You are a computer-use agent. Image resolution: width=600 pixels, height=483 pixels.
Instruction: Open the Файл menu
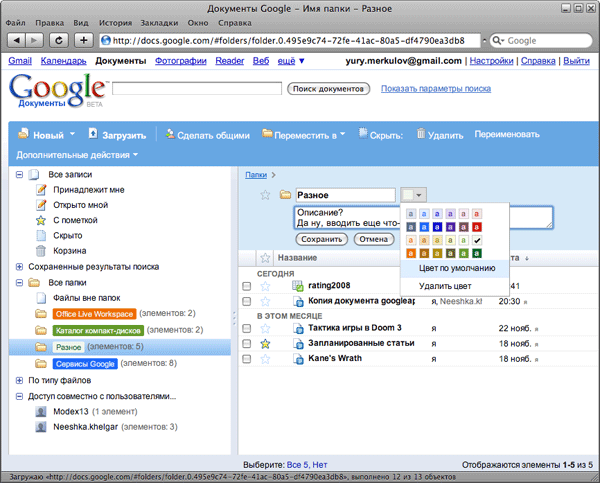click(15, 23)
